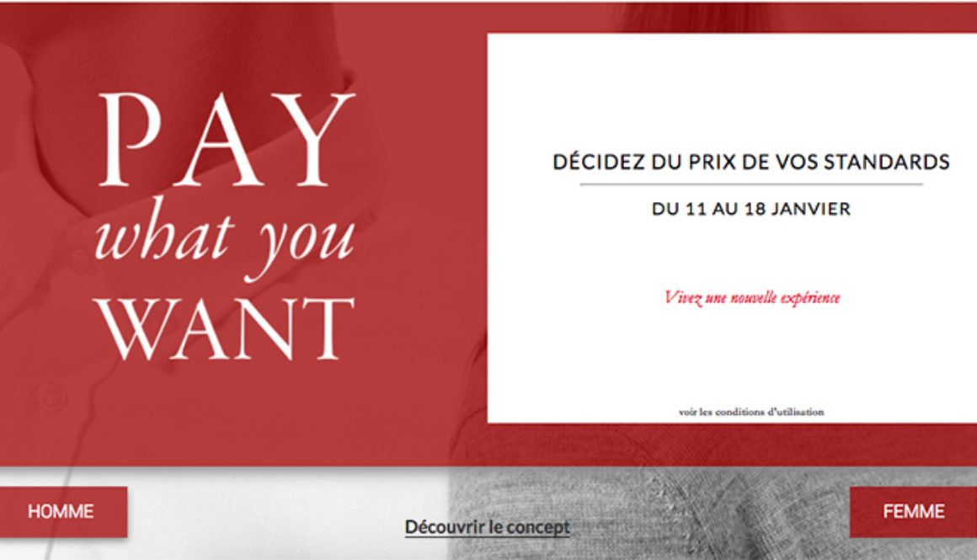977x560 pixels.
Task: Click the word STANDARDS in the heading
Action: (887, 162)
